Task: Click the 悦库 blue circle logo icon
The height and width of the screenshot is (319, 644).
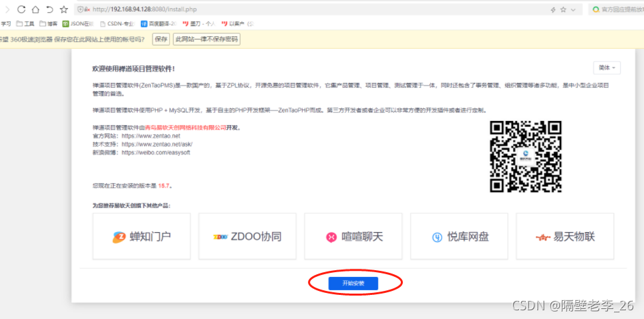Action: (437, 237)
